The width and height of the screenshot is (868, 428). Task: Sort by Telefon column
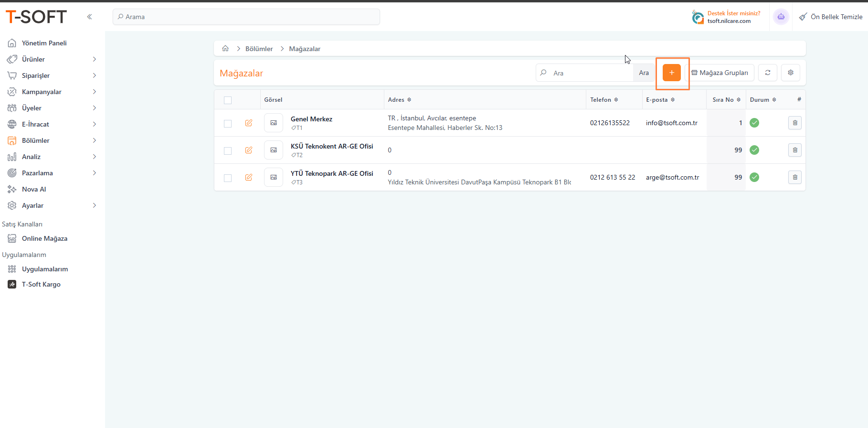[604, 100]
